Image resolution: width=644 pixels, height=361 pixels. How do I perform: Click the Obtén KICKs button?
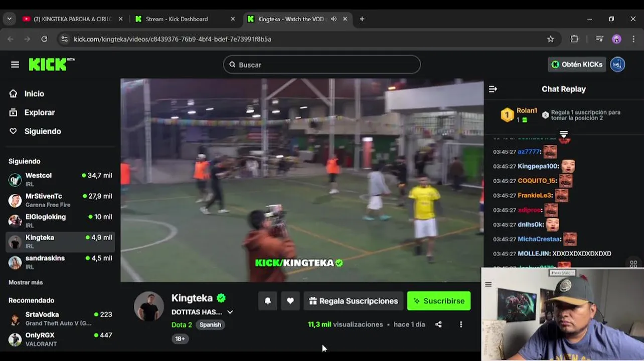577,64
